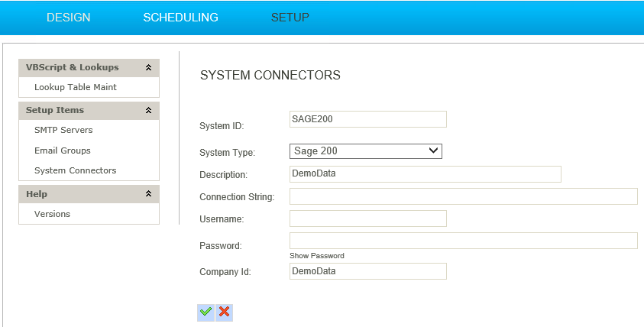
Task: Click the Show Password link
Action: (317, 255)
